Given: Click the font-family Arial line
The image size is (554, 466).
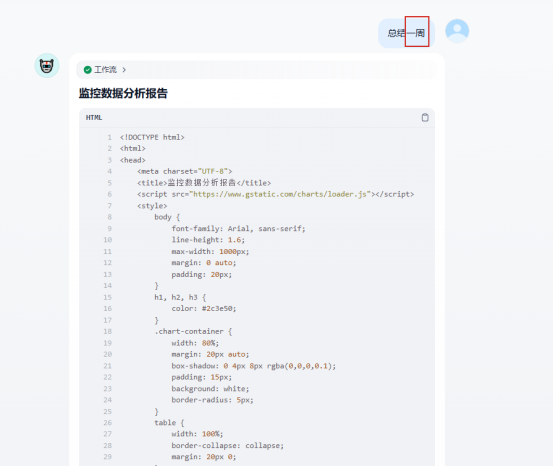Looking at the screenshot, I should (x=238, y=229).
